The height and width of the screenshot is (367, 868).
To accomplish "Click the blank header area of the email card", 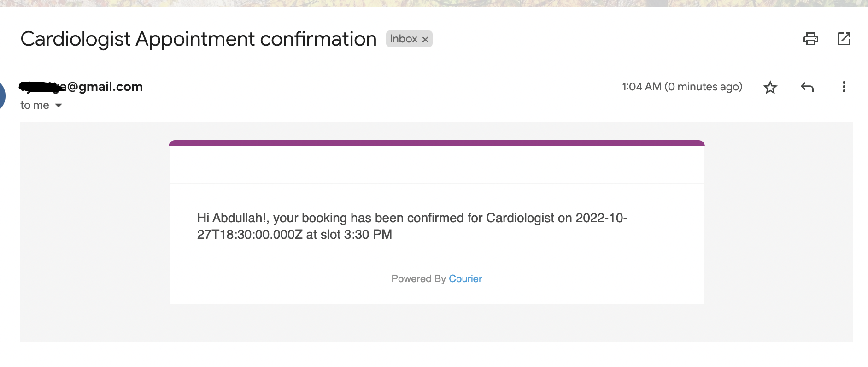I will [436, 165].
